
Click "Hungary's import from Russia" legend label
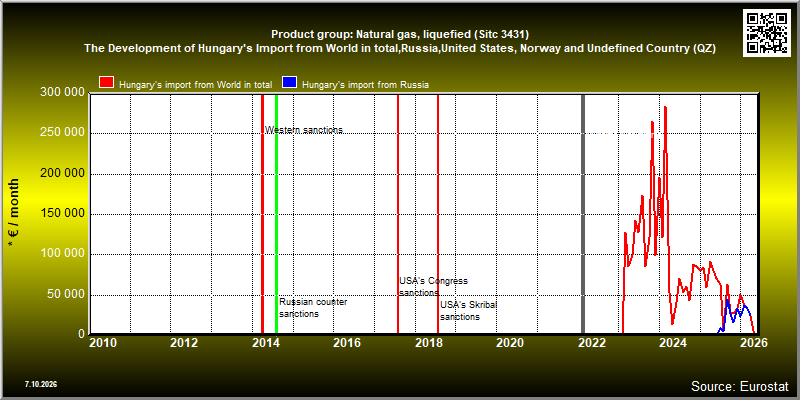(x=365, y=85)
